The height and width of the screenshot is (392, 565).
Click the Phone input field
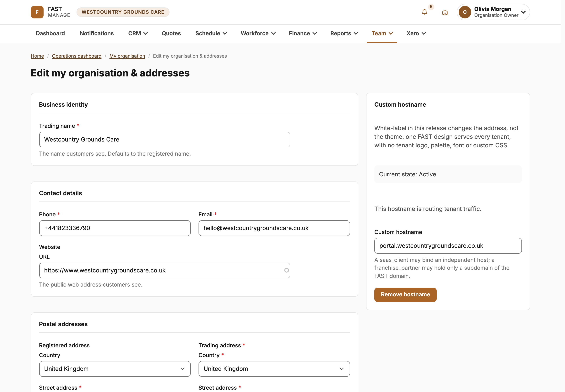point(115,228)
